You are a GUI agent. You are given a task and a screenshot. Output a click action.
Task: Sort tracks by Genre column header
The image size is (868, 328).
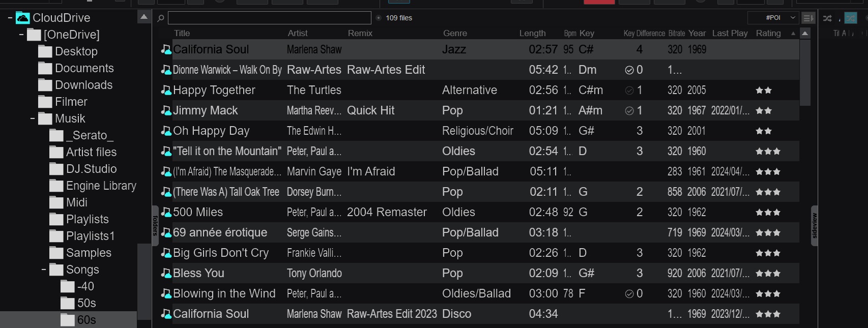pyautogui.click(x=455, y=33)
